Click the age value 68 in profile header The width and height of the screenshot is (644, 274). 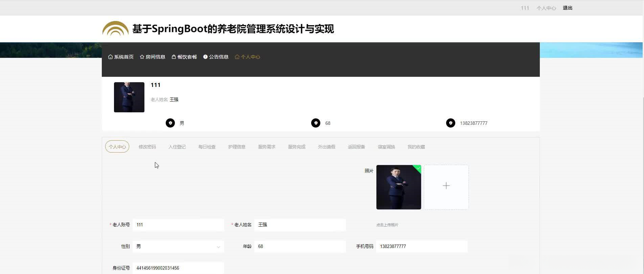tap(328, 123)
